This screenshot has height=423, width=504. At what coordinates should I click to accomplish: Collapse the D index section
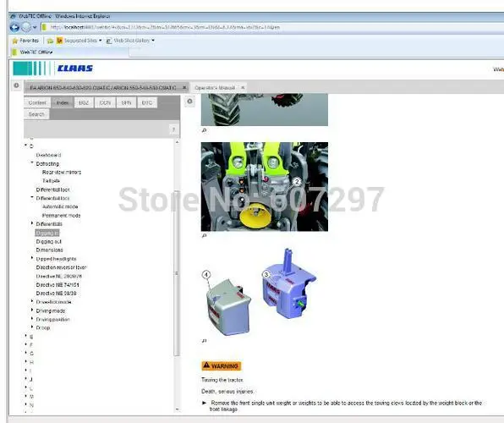25,146
